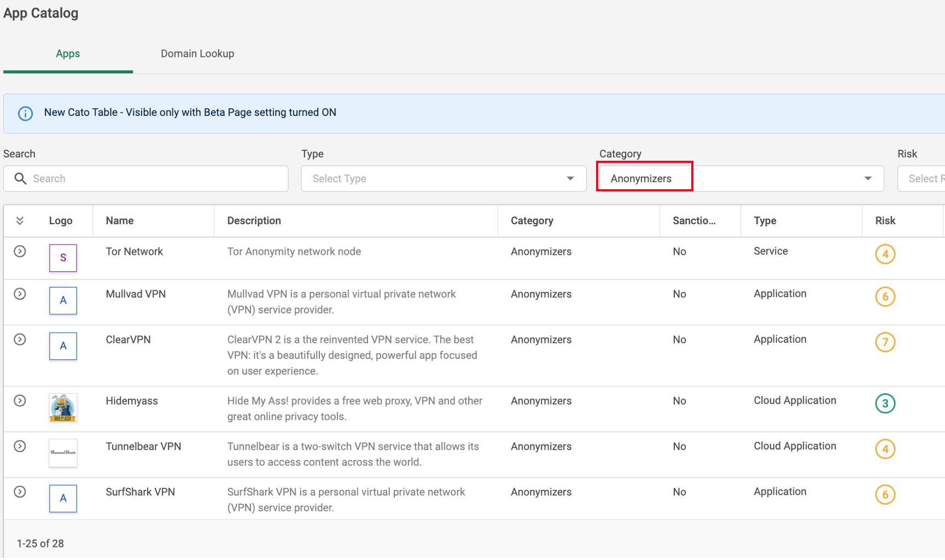Click the magnifier icon in the search box
Screen dimensions: 945x560
(x=20, y=179)
